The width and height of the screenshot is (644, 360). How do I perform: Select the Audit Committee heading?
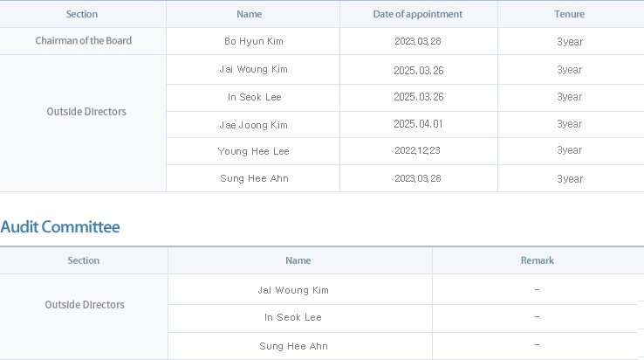pos(60,226)
